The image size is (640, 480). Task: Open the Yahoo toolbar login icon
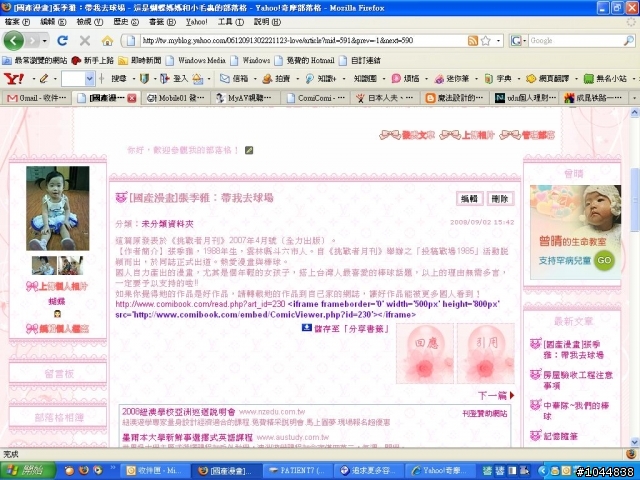pos(165,78)
